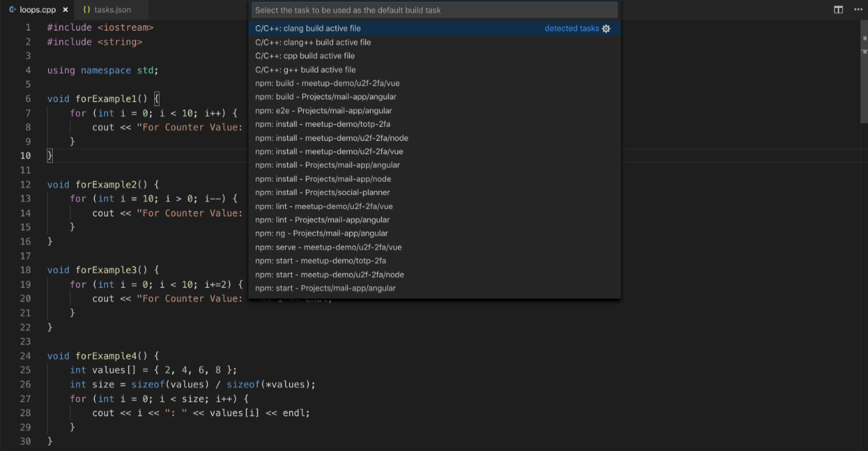Select C/C++: clang build active file
The image size is (868, 451).
(307, 28)
